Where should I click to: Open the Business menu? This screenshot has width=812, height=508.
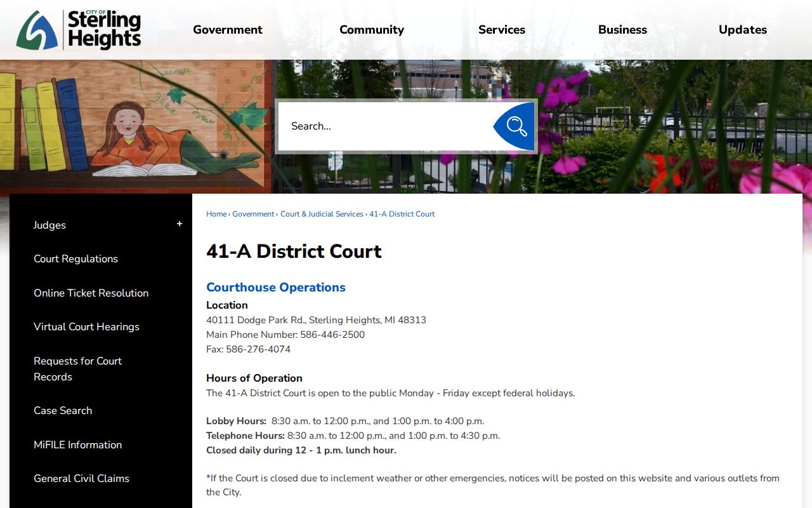pyautogui.click(x=622, y=30)
